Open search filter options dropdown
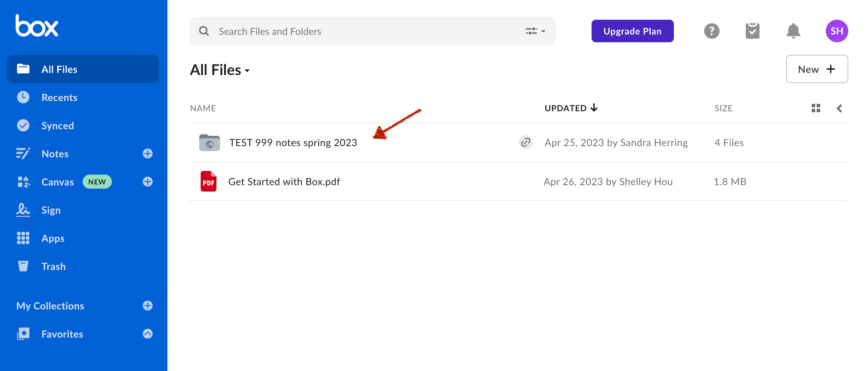The image size is (868, 371). 535,31
